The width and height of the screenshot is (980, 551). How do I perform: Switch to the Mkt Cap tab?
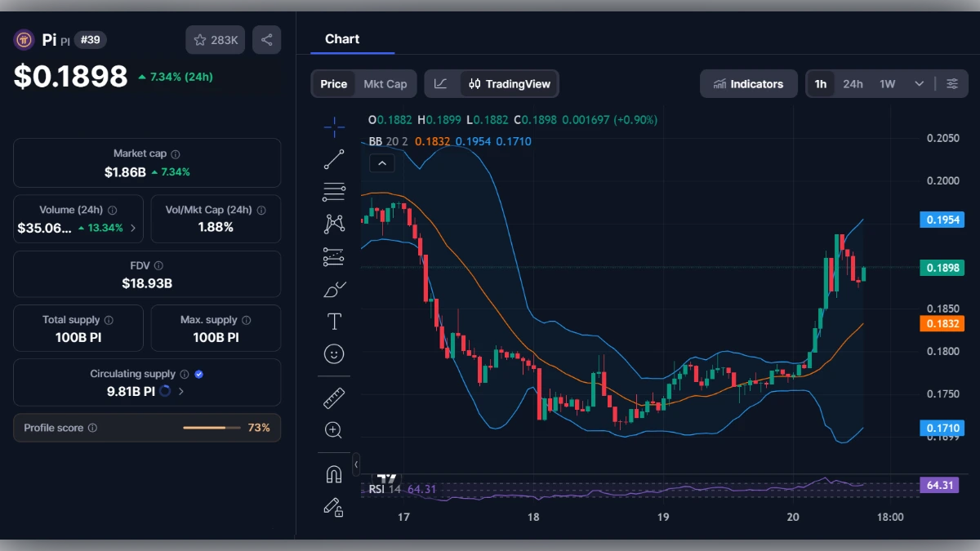click(x=385, y=83)
